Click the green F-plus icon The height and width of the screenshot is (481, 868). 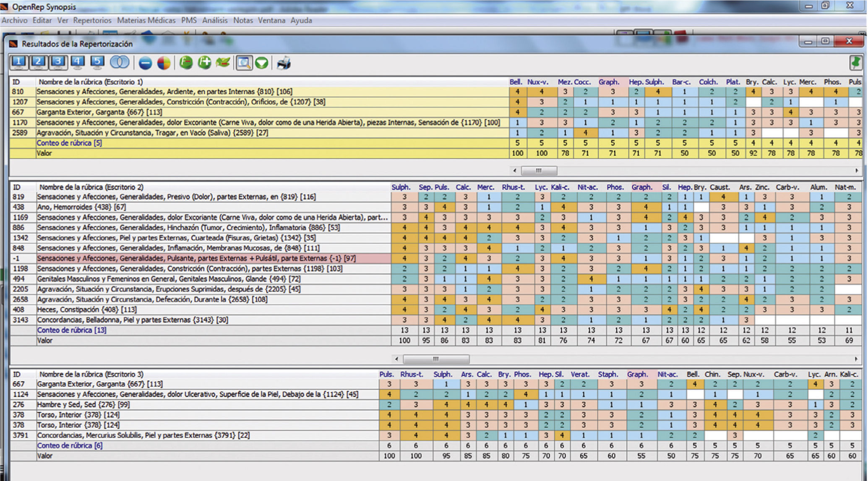(205, 63)
